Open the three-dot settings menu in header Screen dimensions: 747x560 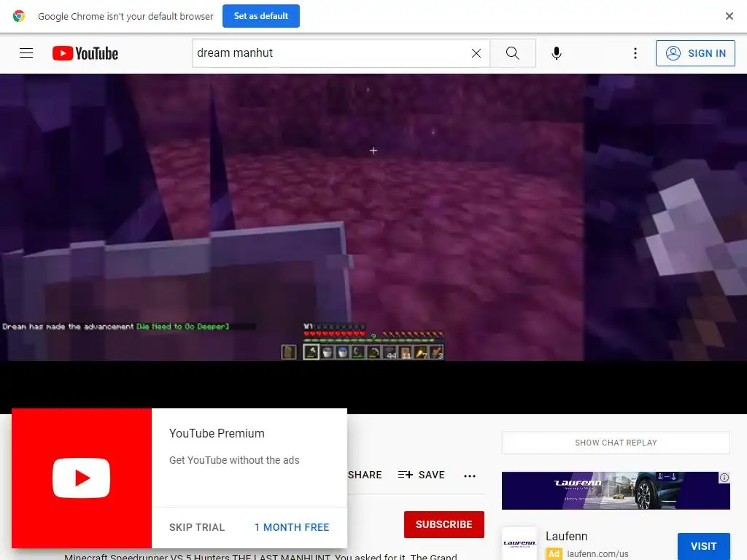tap(635, 52)
